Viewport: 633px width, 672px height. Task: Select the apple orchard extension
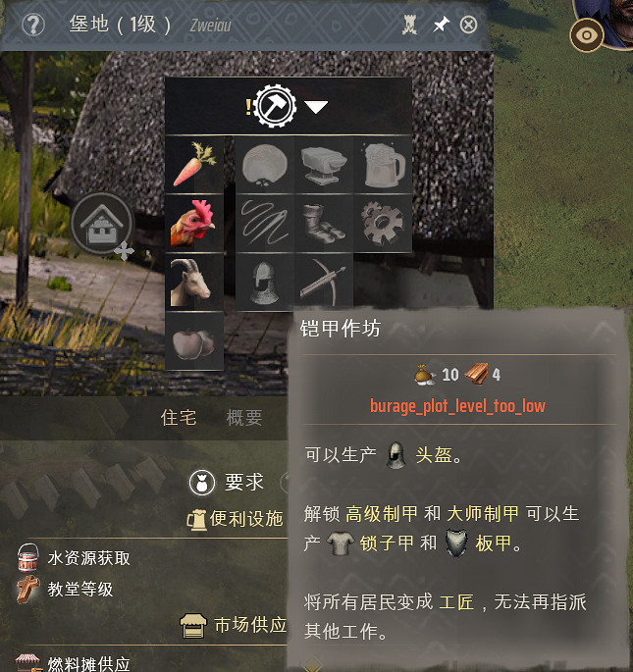pyautogui.click(x=194, y=341)
